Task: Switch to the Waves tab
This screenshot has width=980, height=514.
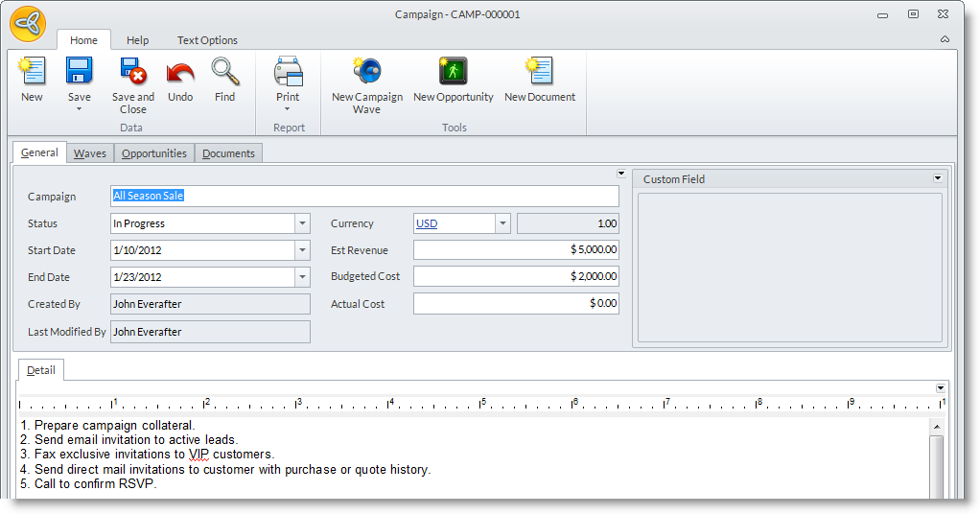Action: 90,153
